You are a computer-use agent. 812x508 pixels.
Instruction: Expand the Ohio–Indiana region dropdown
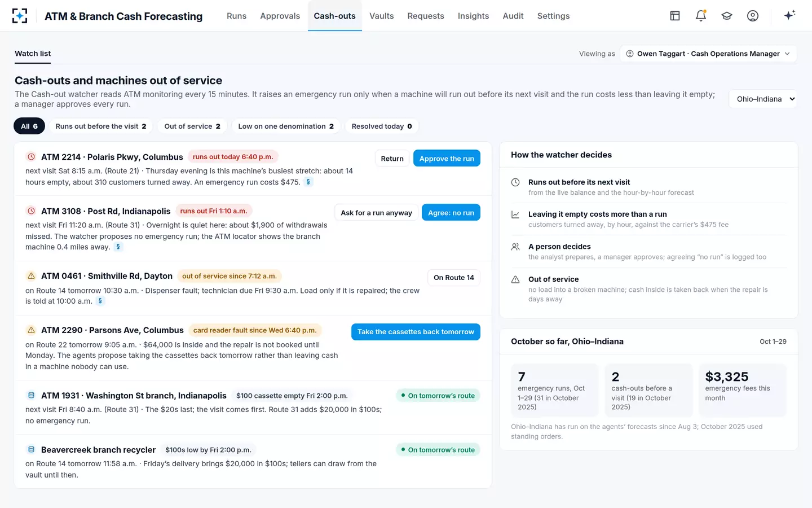(x=763, y=99)
